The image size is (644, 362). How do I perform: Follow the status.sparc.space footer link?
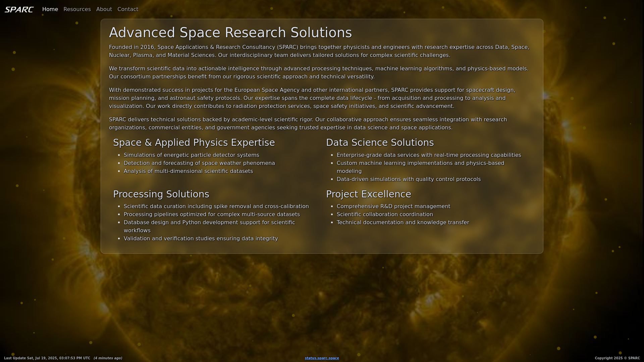pyautogui.click(x=322, y=358)
